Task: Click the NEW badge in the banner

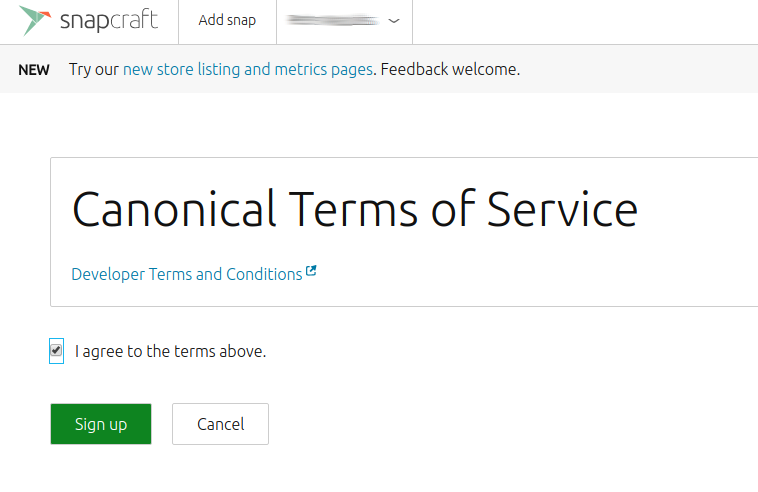Action: [x=34, y=70]
